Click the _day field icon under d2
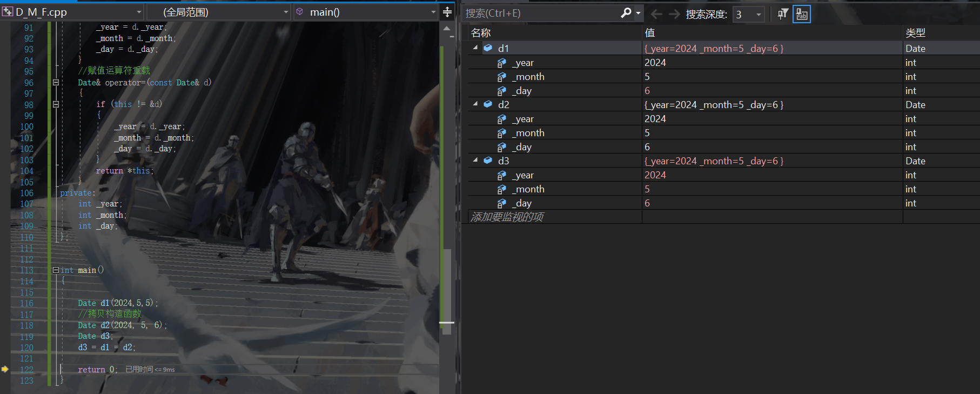Screen dimensions: 980x394 click(x=502, y=147)
